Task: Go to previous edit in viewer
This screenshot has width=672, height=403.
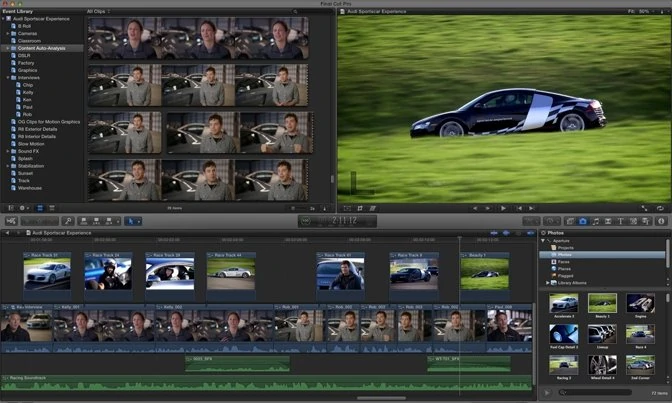Action: tap(519, 208)
